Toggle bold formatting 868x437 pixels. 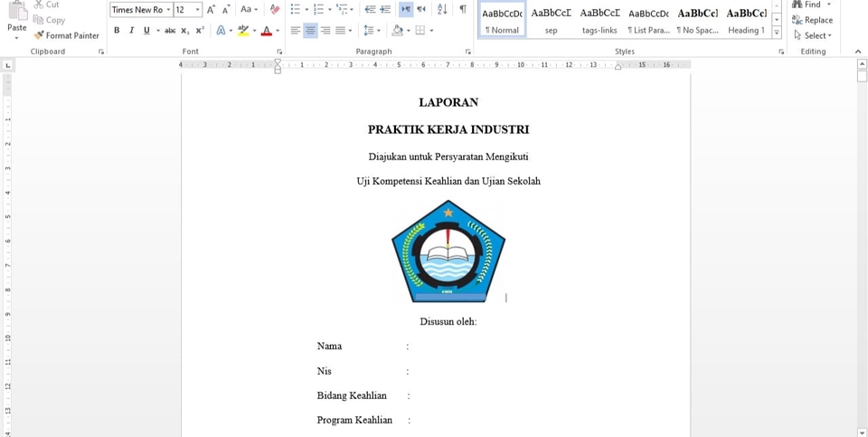[x=117, y=31]
